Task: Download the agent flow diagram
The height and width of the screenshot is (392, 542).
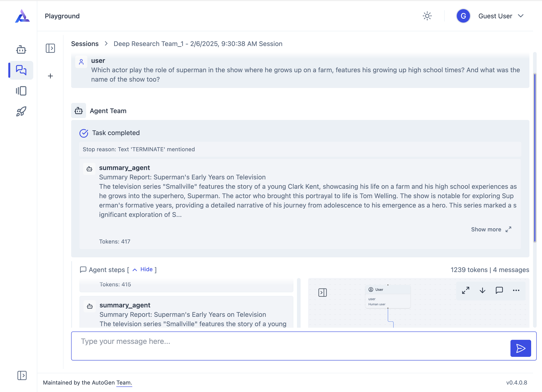Action: point(482,291)
